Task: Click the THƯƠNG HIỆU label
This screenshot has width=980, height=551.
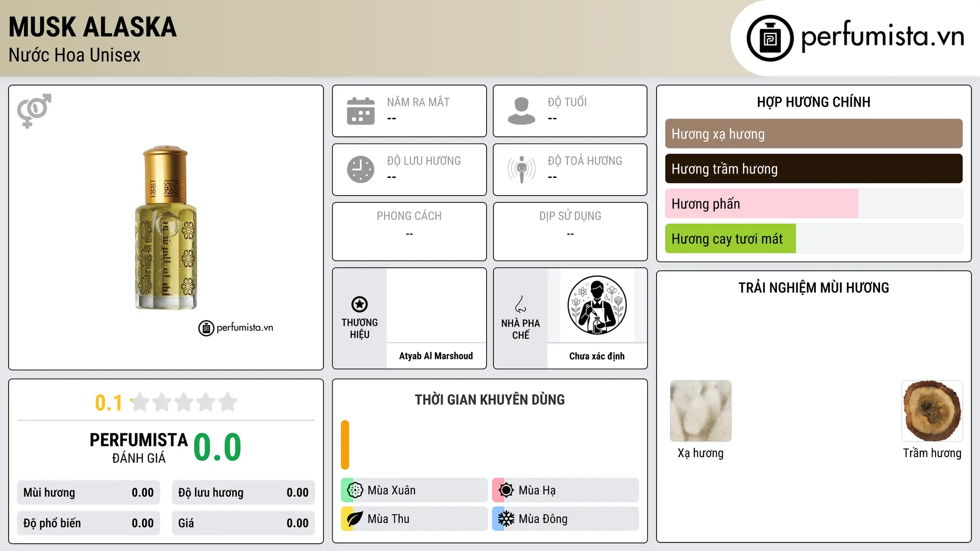Action: click(x=359, y=328)
